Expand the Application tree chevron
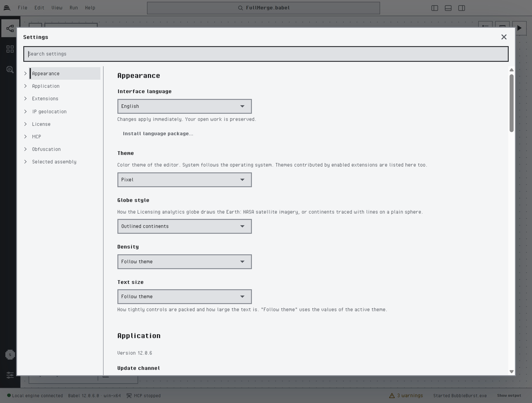The width and height of the screenshot is (532, 403). coord(26,86)
